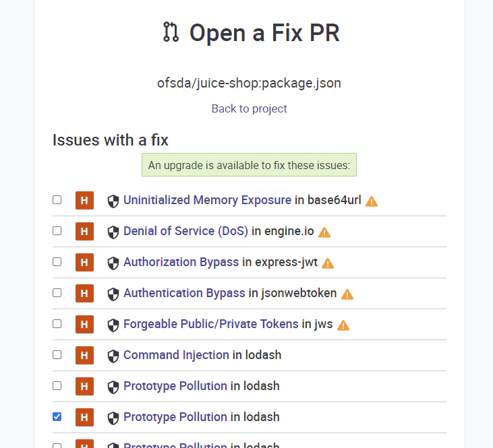Viewport: 493px width, 448px height.
Task: Open the Uninitialized Memory Exposure issue link
Action: tap(207, 200)
